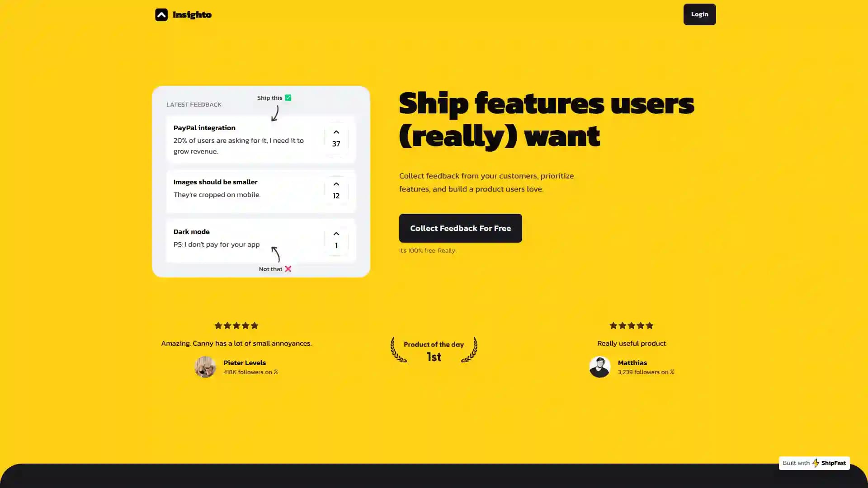Click Collect Feedback For Free button
Viewport: 868px width, 488px height.
[x=460, y=228]
